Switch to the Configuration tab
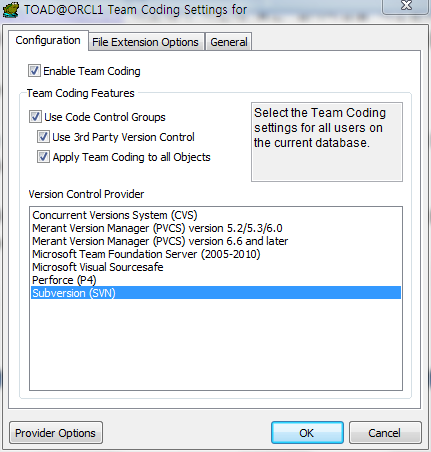The width and height of the screenshot is (431, 452). click(x=48, y=40)
